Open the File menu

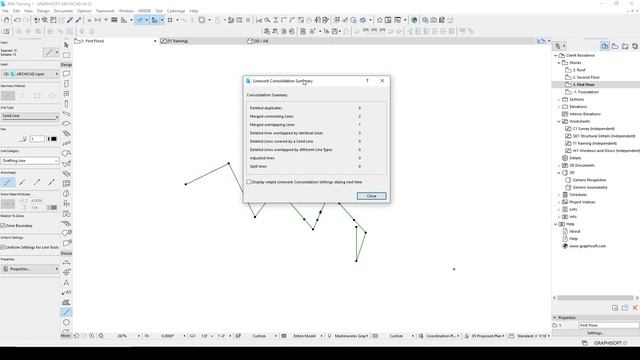pyautogui.click(x=5, y=11)
